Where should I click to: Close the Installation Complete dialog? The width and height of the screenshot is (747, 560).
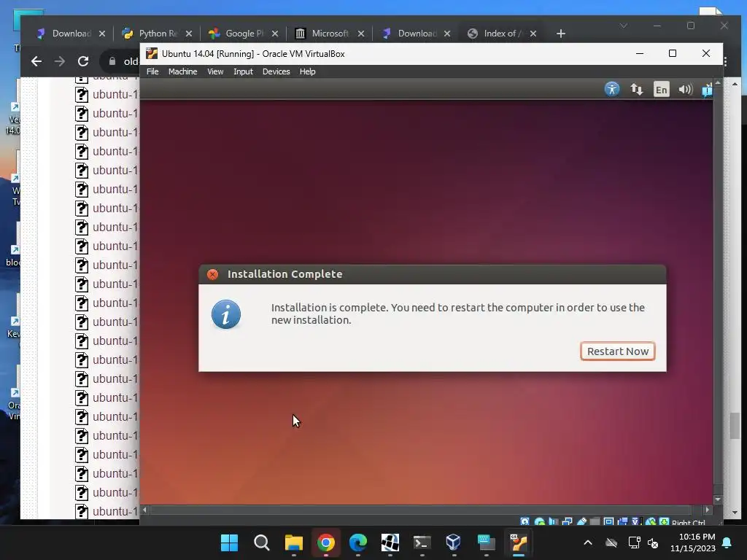[x=212, y=274]
